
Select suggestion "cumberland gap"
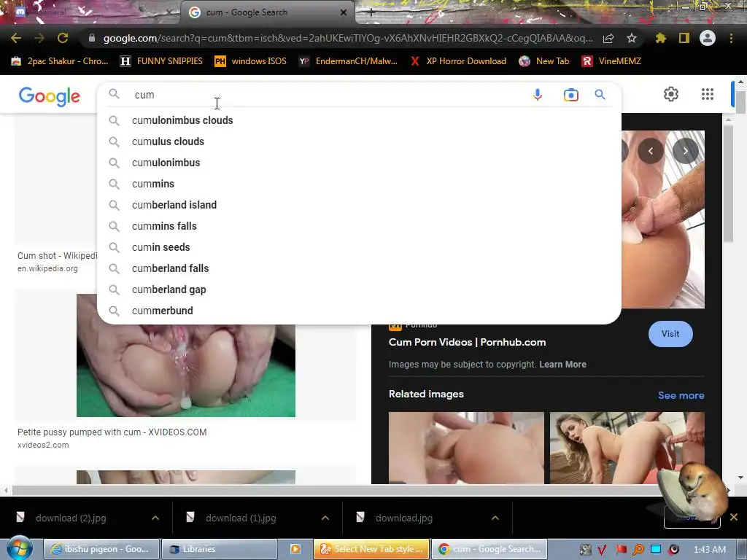(359, 289)
